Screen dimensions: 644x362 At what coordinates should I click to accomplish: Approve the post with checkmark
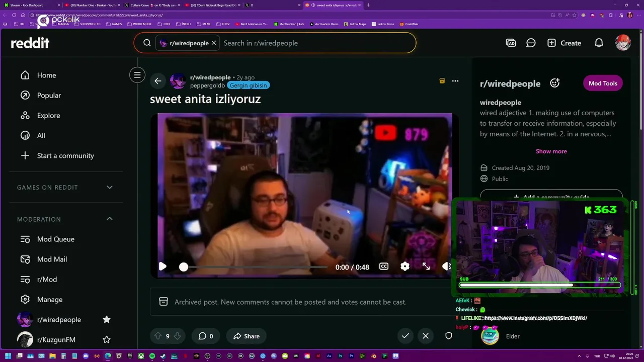(406, 336)
